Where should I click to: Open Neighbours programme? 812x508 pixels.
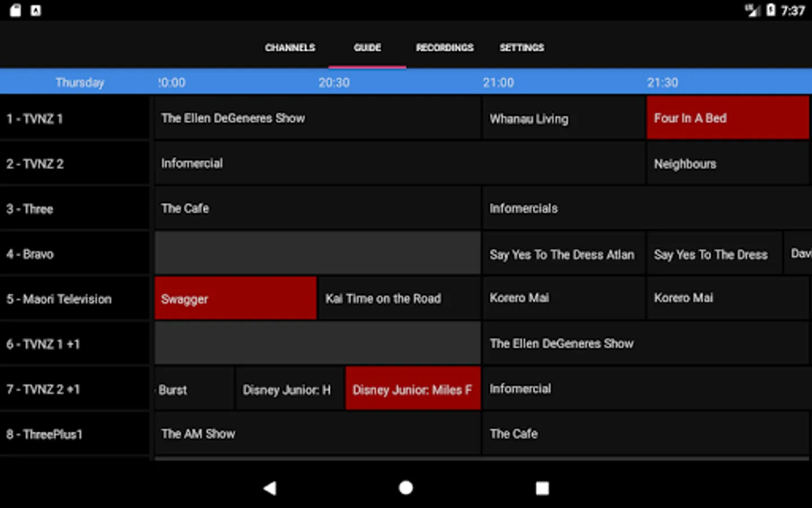point(728,163)
